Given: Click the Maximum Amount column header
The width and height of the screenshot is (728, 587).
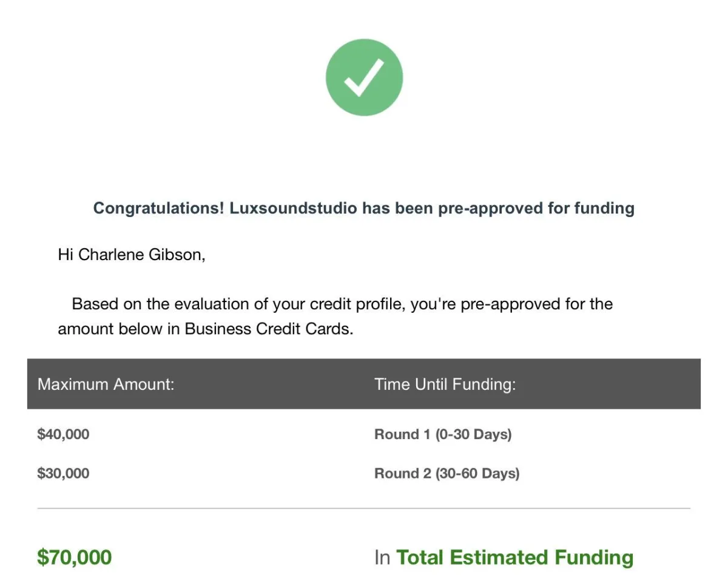Looking at the screenshot, I should coord(106,384).
